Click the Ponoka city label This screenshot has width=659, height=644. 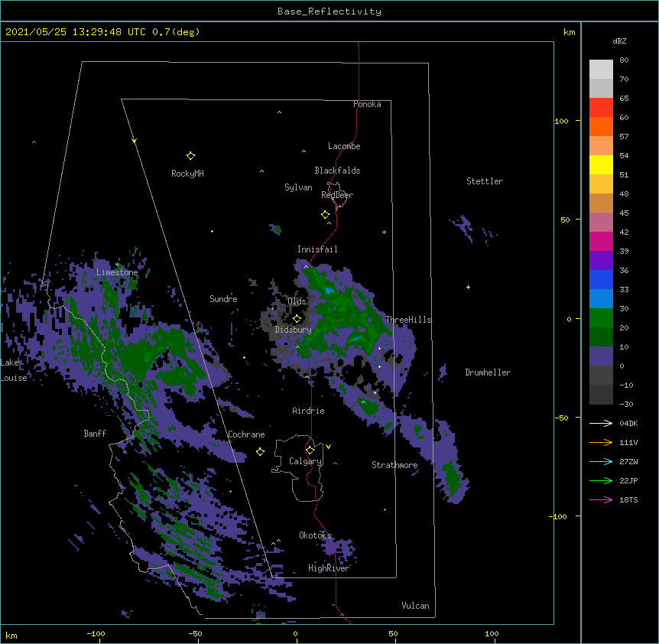(367, 104)
